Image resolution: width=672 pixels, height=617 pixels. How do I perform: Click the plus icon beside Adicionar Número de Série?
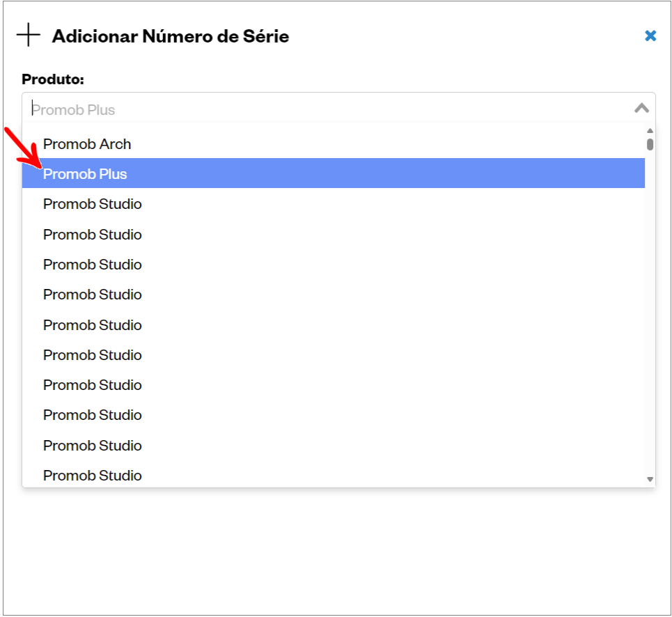(29, 35)
